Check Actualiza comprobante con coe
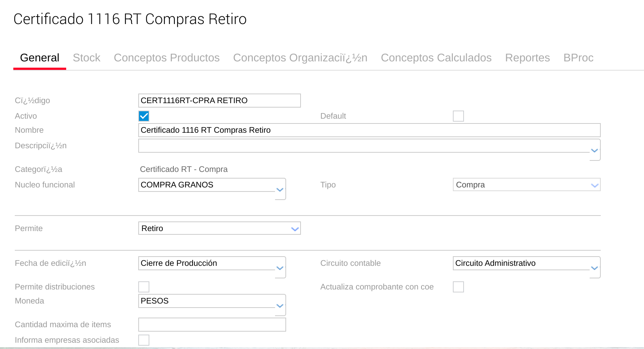644x349 pixels. 458,287
